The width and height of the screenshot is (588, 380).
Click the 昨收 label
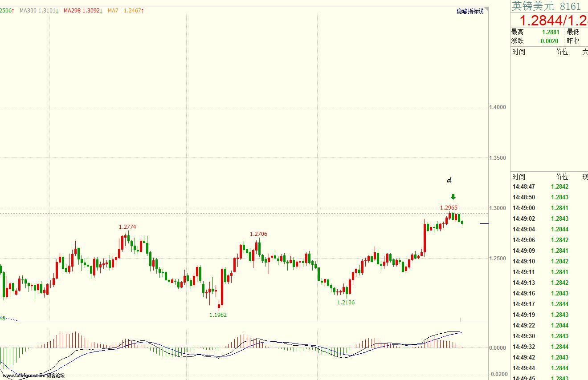573,40
